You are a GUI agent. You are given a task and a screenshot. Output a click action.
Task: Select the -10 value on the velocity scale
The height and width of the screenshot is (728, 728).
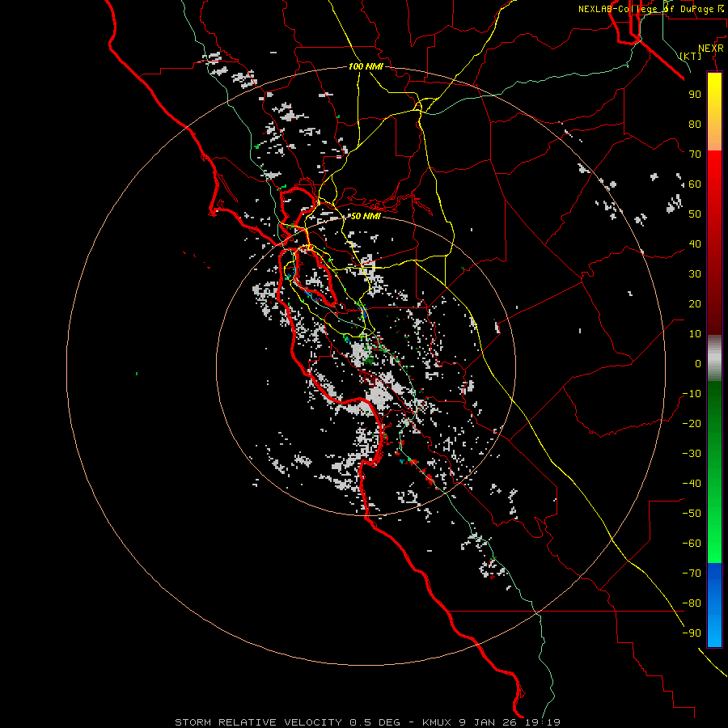[692, 394]
